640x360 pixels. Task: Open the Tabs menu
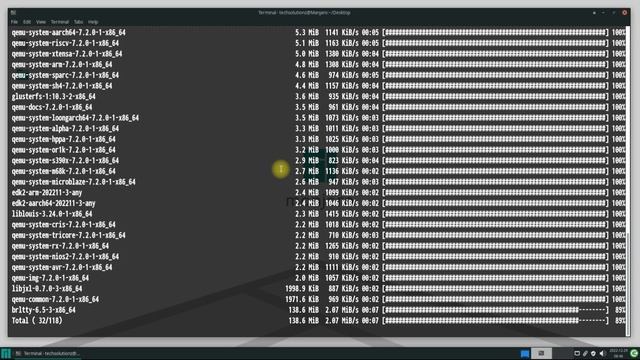tap(78, 22)
